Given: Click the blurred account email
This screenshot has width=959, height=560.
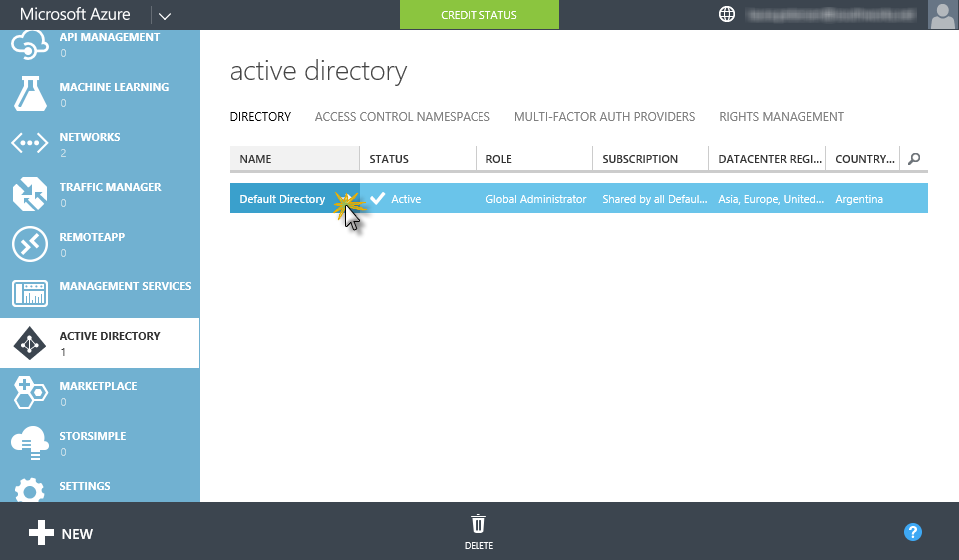Looking at the screenshot, I should [x=832, y=14].
